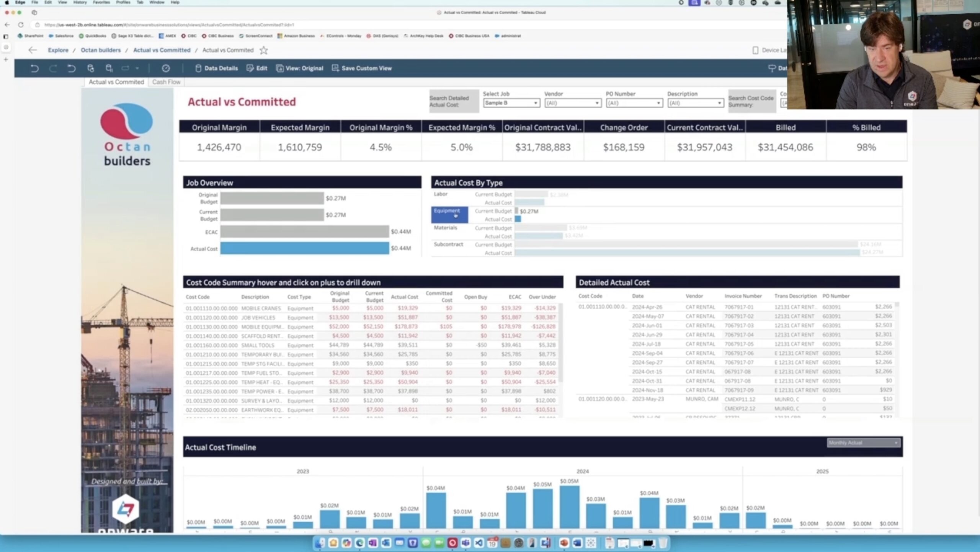Open FaceTime from the dock
This screenshot has width=980, height=552.
pos(439,543)
